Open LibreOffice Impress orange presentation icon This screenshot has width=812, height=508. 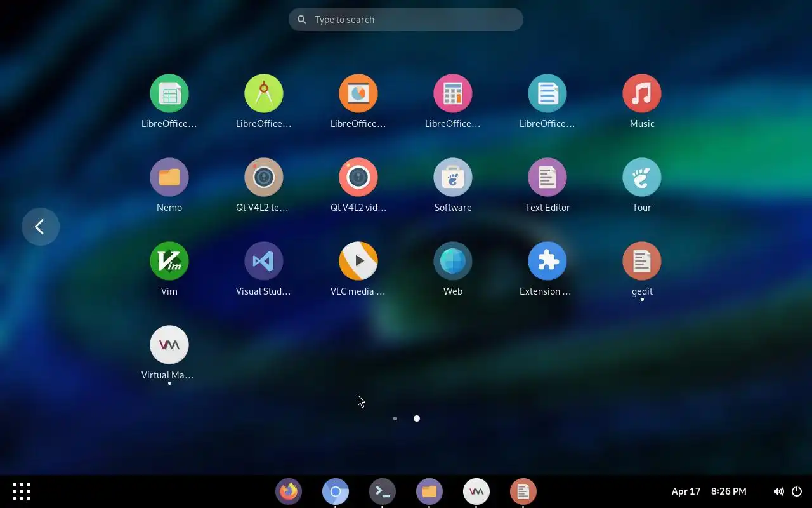coord(358,93)
